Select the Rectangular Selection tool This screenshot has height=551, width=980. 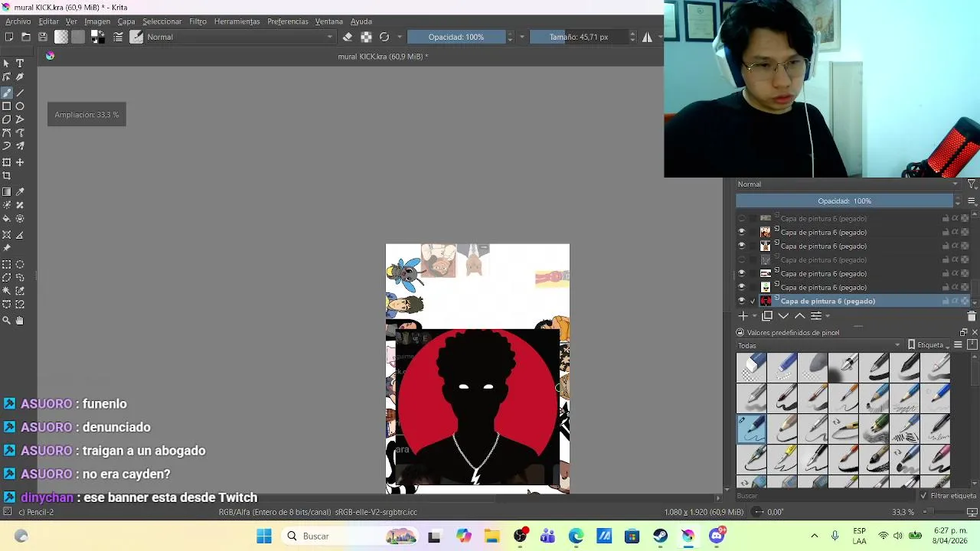[7, 265]
